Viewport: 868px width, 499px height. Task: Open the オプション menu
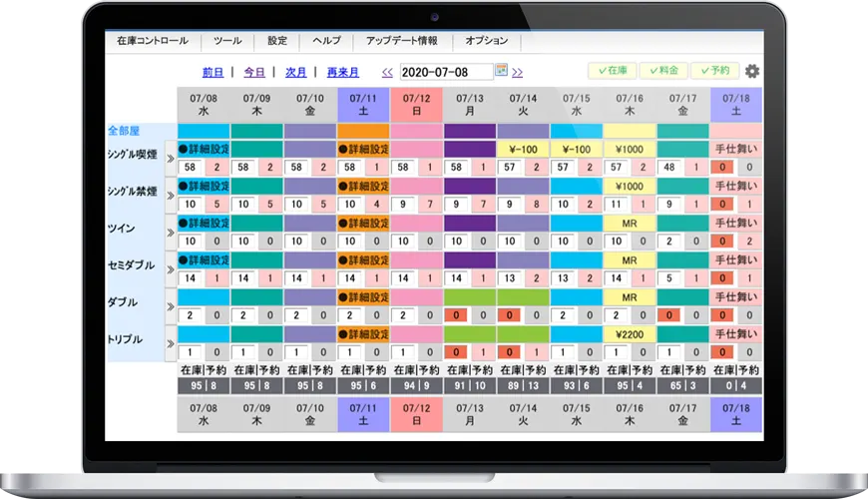(x=487, y=41)
